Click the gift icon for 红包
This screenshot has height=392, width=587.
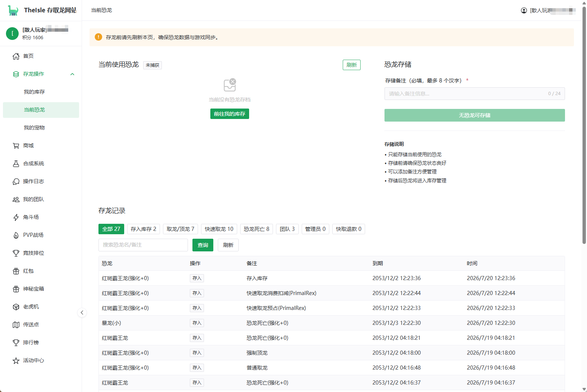tap(16, 271)
